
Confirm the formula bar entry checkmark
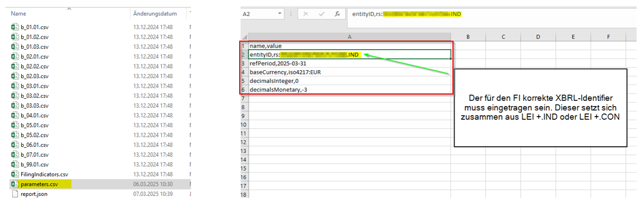(x=321, y=14)
